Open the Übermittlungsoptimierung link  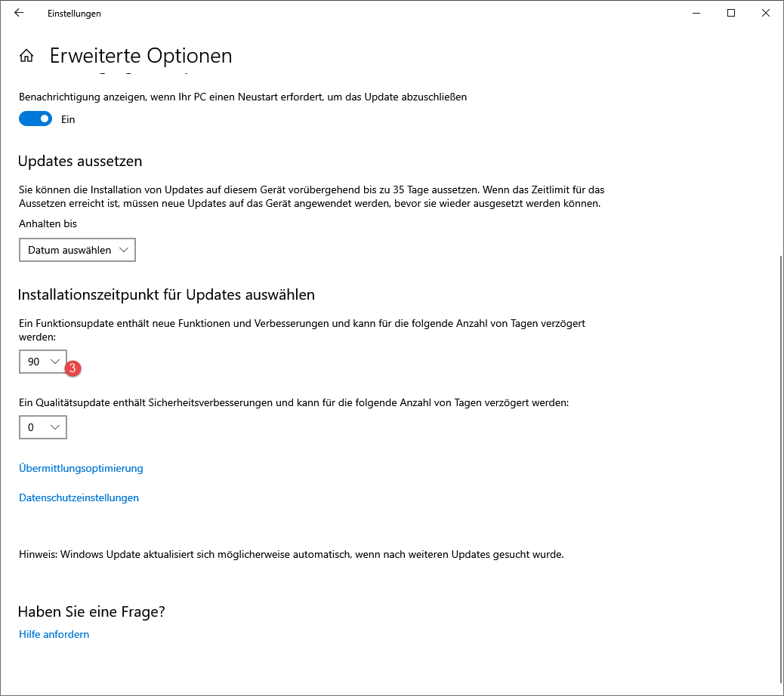(x=81, y=468)
